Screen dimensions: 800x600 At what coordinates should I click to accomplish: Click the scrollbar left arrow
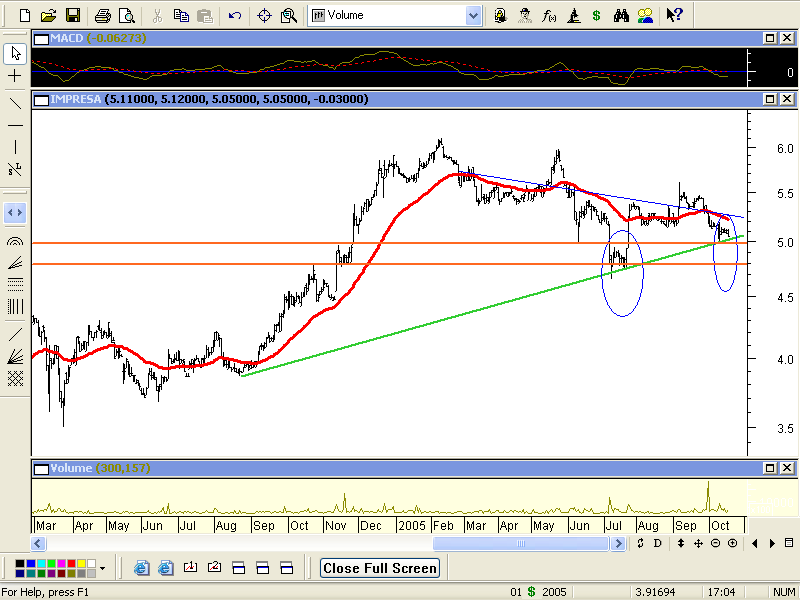pyautogui.click(x=38, y=543)
